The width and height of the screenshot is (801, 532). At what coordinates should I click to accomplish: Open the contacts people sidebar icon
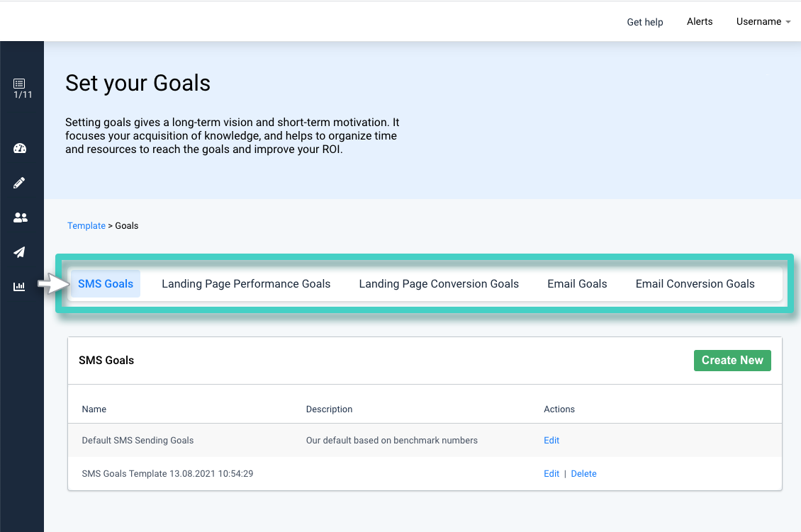[x=20, y=217]
